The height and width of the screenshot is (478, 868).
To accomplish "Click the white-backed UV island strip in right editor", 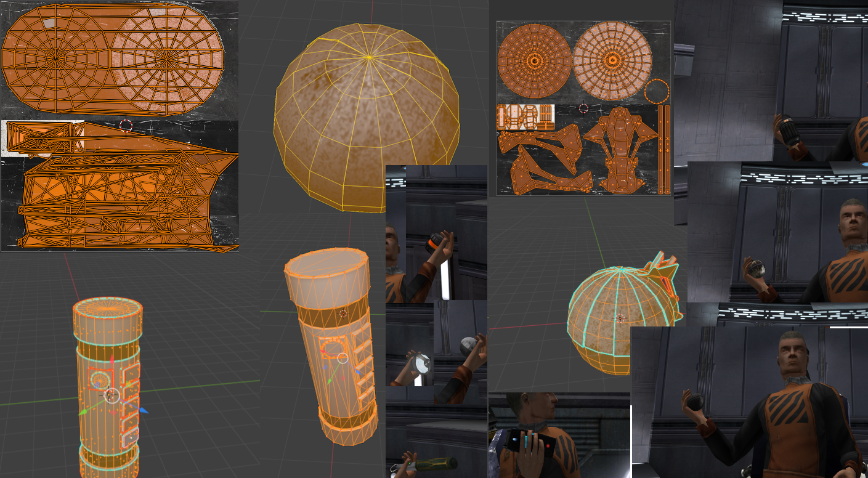I will [x=525, y=116].
